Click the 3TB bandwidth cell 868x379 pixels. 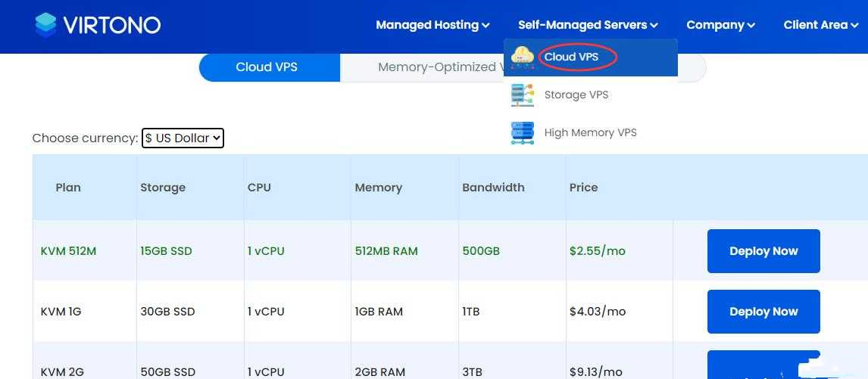coord(472,371)
